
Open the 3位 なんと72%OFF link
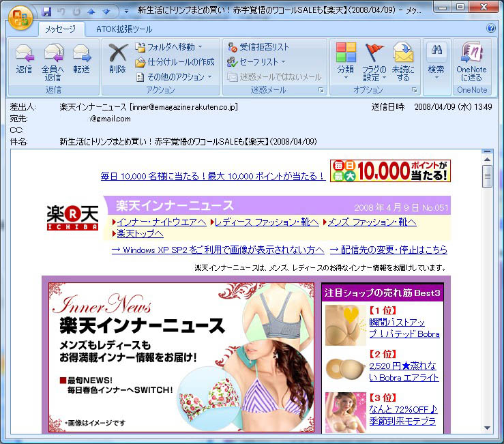[x=403, y=415]
